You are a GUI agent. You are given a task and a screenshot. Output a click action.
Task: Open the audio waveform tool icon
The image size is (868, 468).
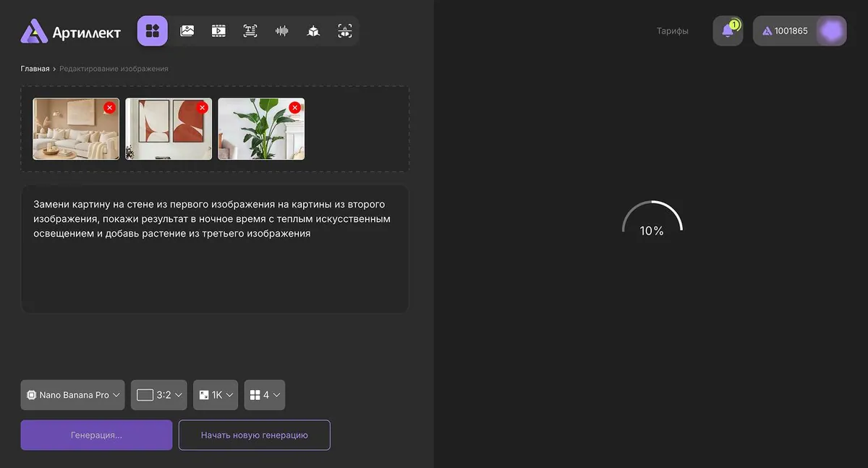pyautogui.click(x=282, y=31)
